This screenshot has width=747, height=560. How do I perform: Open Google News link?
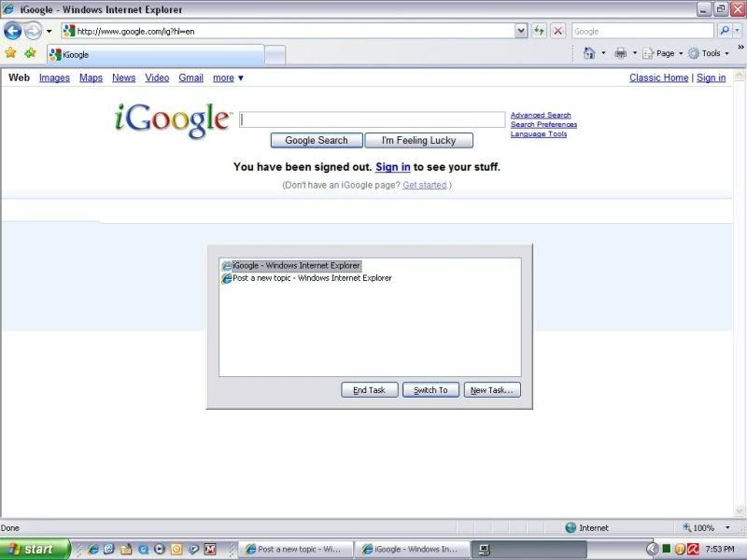pyautogui.click(x=124, y=77)
